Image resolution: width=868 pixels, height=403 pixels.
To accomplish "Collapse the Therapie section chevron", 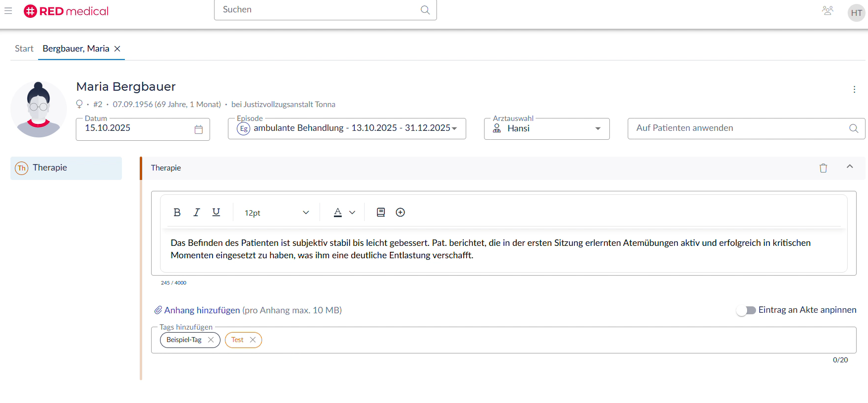I will coord(850,167).
